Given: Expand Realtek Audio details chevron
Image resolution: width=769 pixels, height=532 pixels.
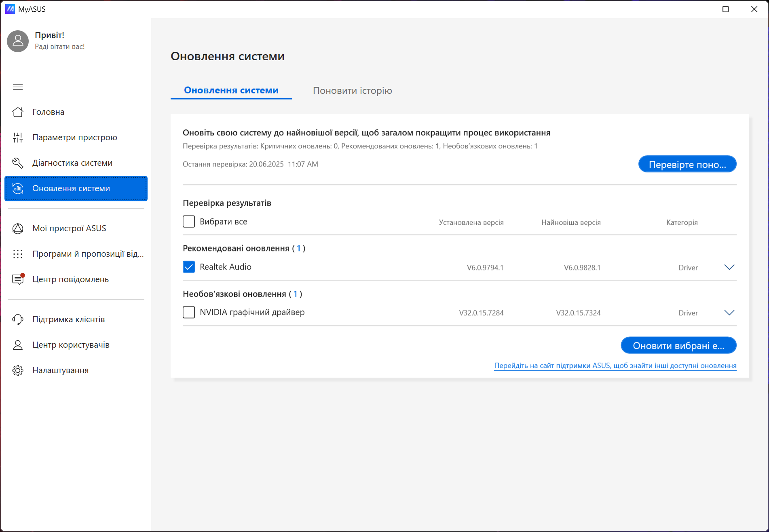Looking at the screenshot, I should pos(729,267).
